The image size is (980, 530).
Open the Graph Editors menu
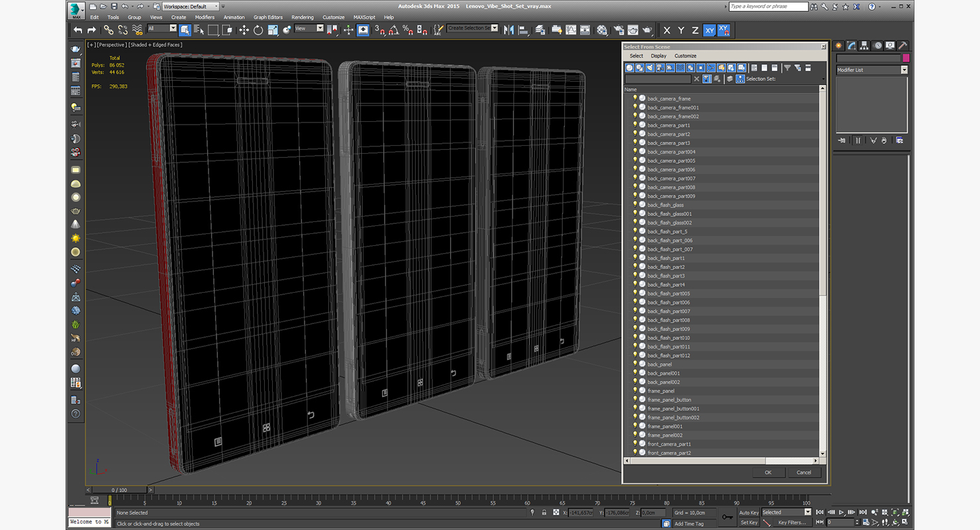[268, 17]
